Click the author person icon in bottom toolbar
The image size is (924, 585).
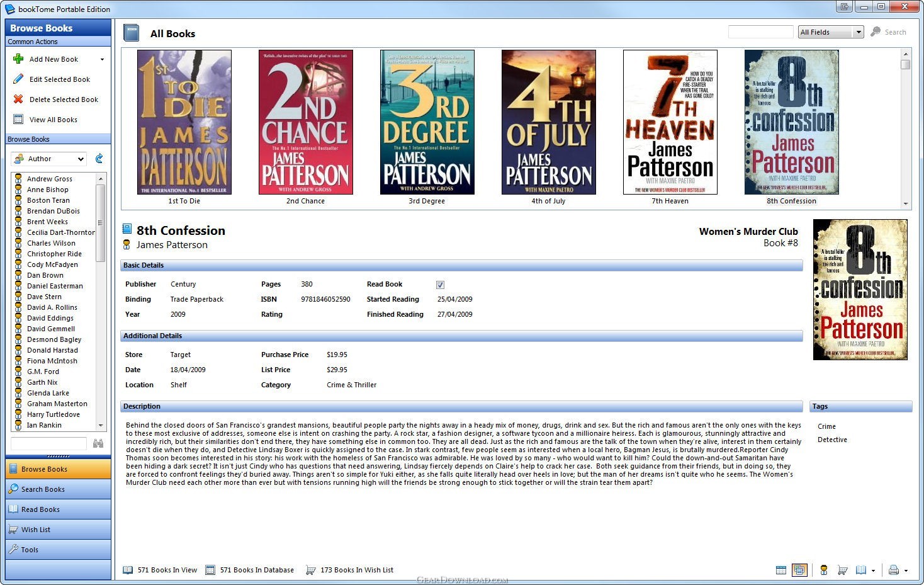(x=824, y=570)
